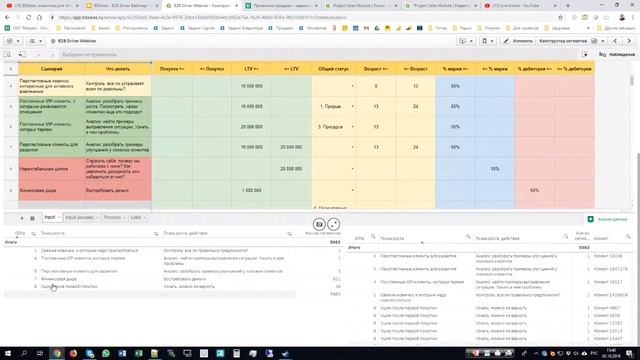Open the checkmark circle dropdown at top left
The height and width of the screenshot is (360, 640).
(13, 41)
